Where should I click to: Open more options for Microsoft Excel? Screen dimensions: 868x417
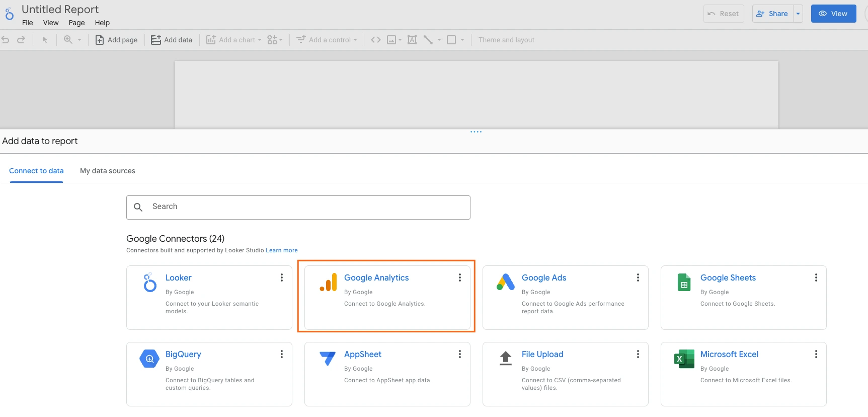pos(816,354)
